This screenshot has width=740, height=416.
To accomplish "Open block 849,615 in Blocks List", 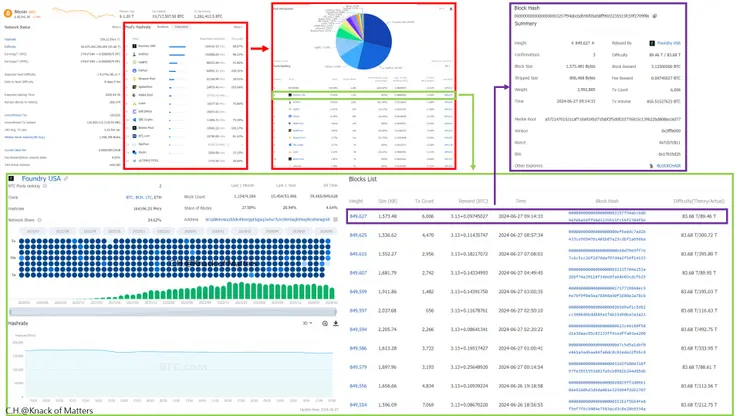I will (358, 254).
